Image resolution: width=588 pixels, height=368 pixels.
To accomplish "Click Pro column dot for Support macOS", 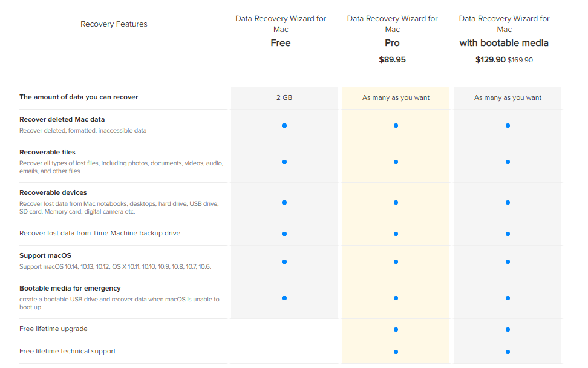I will point(396,262).
